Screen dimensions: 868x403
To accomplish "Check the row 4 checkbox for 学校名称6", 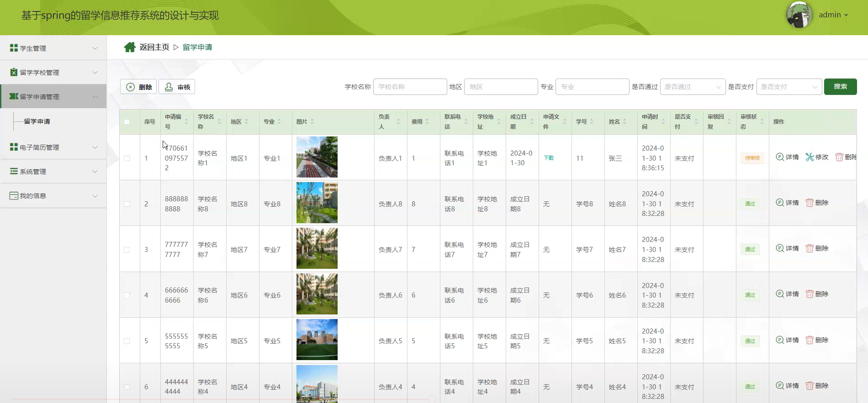I will pyautogui.click(x=127, y=295).
